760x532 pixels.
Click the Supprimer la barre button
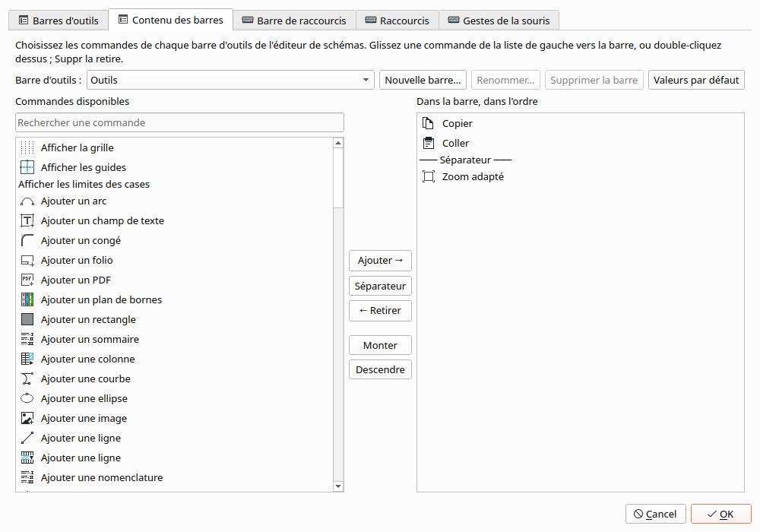pyautogui.click(x=594, y=80)
